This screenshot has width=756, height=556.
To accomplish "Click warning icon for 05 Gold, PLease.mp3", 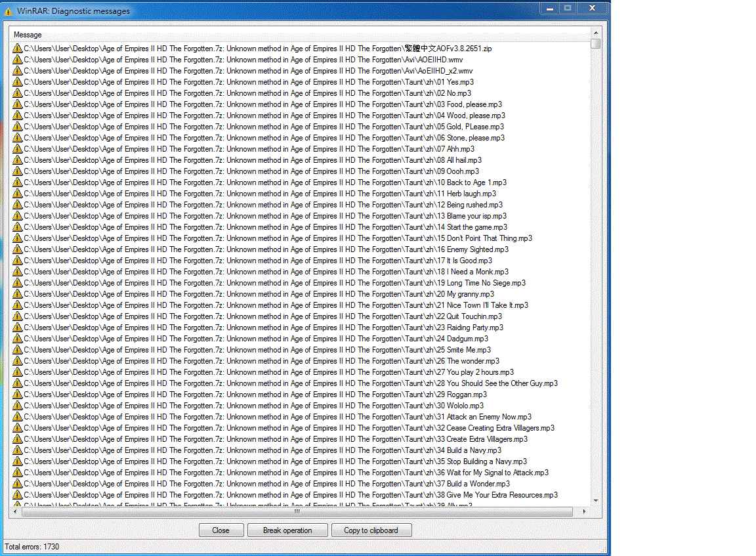I will [x=17, y=126].
